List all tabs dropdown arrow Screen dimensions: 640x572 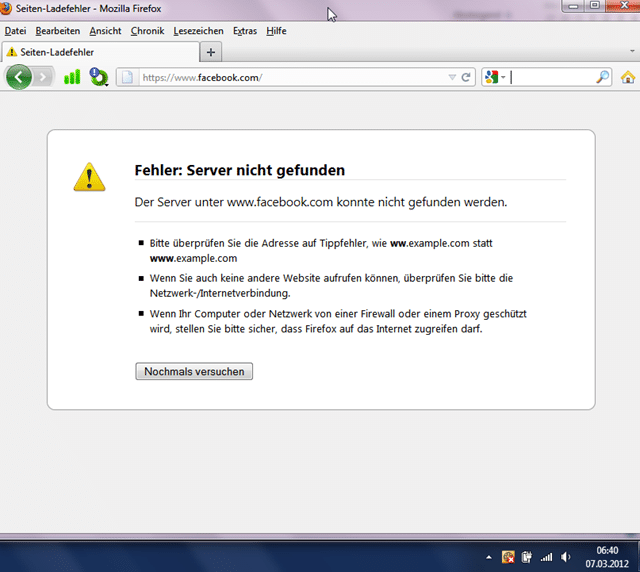632,51
